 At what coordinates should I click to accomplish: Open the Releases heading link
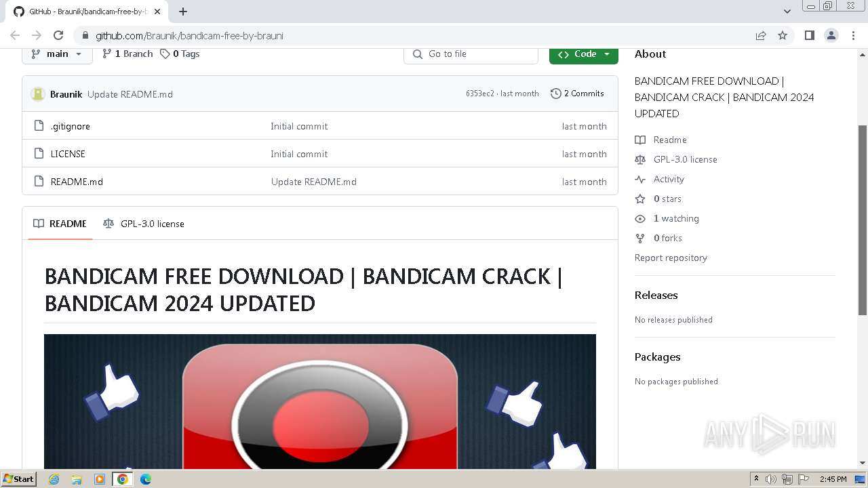coord(656,295)
